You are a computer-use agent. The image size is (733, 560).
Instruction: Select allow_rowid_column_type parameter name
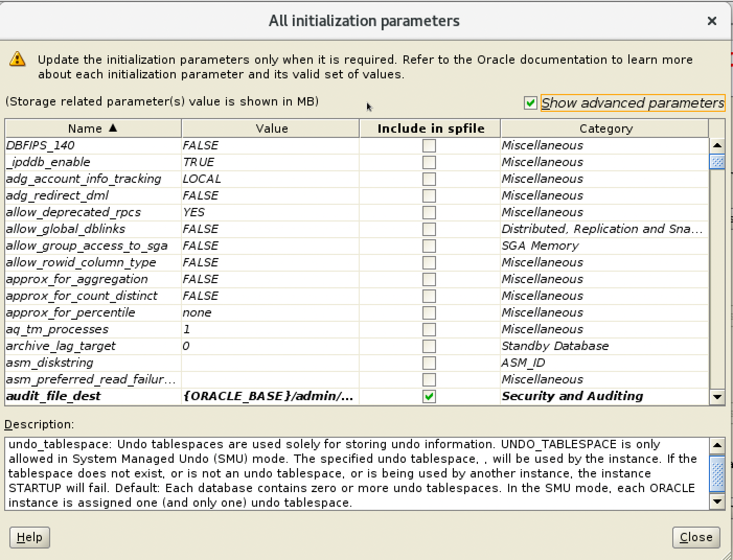pos(81,262)
